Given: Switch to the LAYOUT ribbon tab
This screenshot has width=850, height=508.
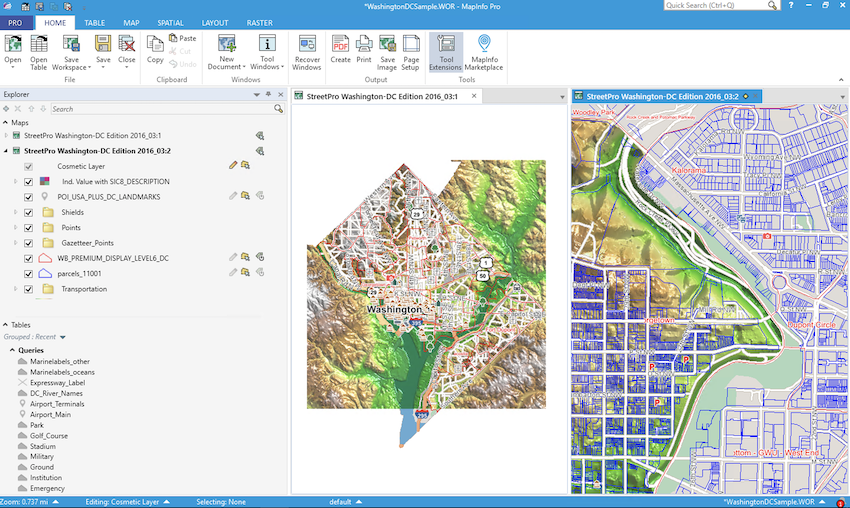Looking at the screenshot, I should click(215, 23).
